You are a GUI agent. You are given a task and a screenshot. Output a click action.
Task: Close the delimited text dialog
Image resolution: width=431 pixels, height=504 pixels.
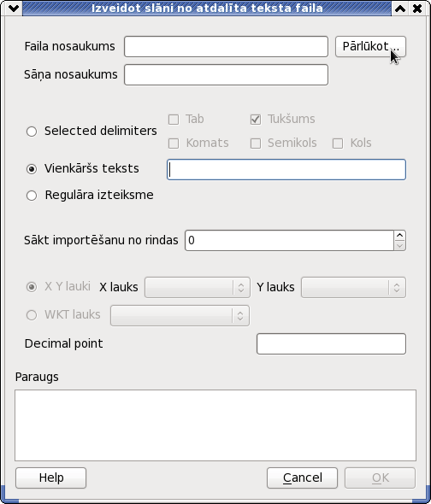(x=417, y=9)
